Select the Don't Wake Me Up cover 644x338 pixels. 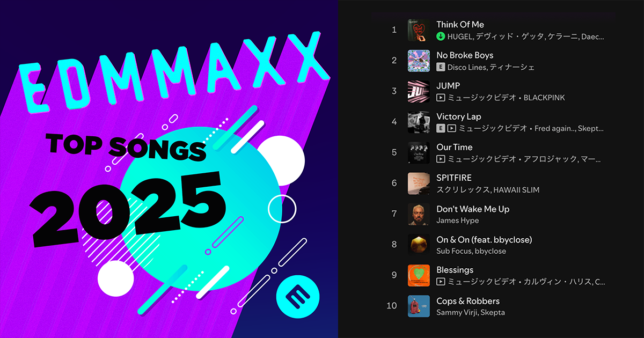(419, 214)
